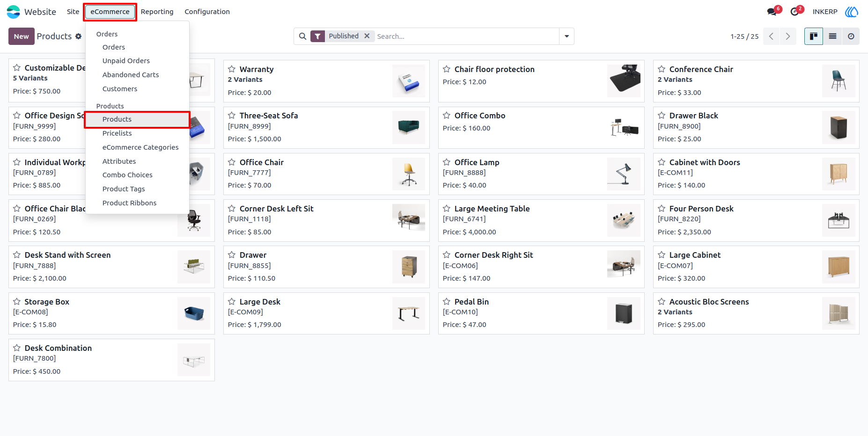Go to previous page of products
Screen dimensions: 868x436
click(x=771, y=36)
